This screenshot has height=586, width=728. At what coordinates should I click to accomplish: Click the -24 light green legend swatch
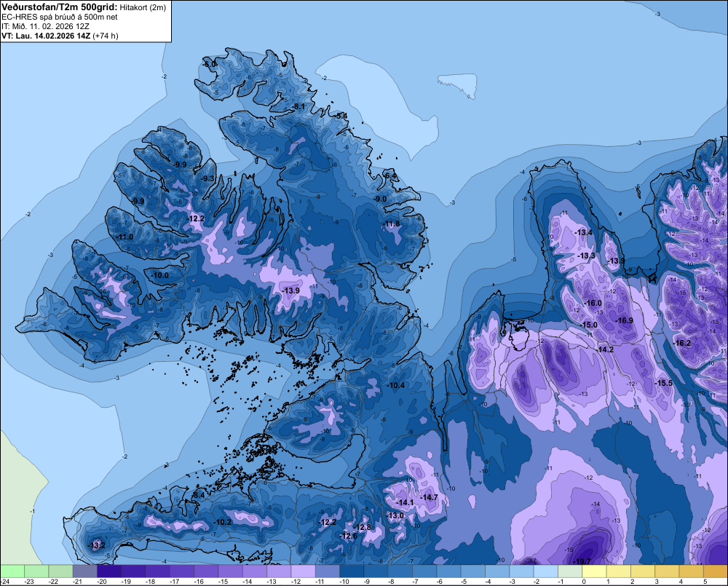[12, 571]
